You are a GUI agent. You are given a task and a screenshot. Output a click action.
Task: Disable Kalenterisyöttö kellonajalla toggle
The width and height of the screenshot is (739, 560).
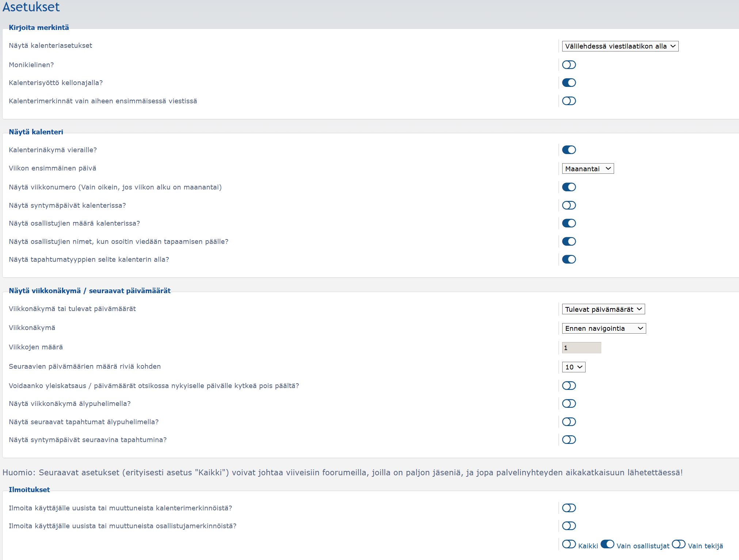[x=569, y=83]
